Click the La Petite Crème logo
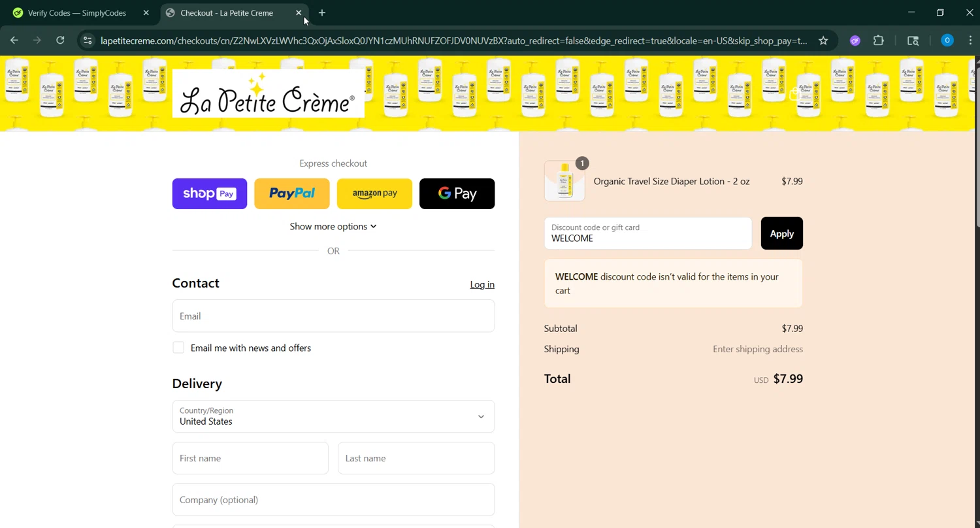The width and height of the screenshot is (980, 528). 268,93
